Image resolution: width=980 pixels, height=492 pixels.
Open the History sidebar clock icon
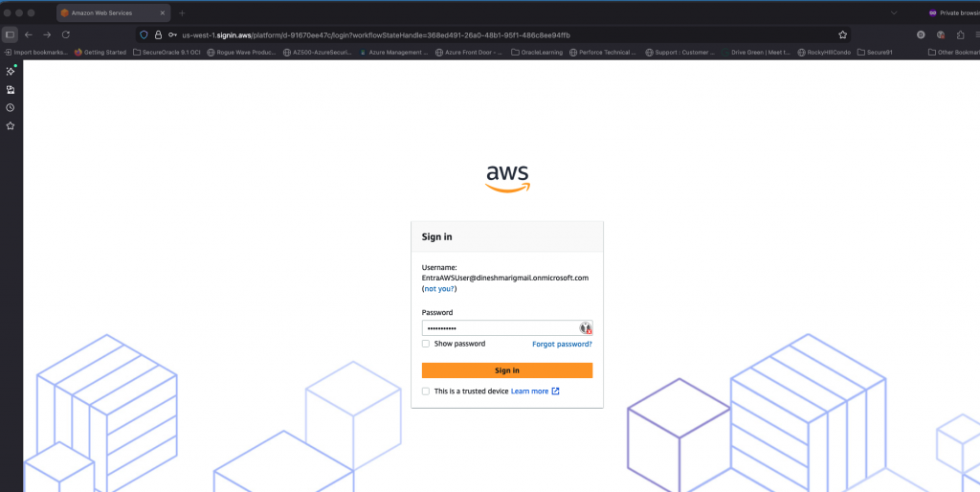[x=11, y=107]
